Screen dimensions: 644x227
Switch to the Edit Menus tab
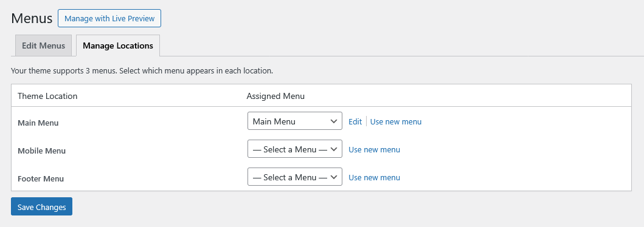(x=44, y=46)
